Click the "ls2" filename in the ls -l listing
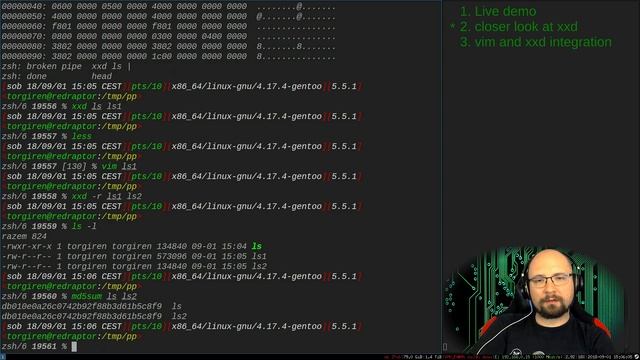640x360 pixels. click(x=259, y=266)
